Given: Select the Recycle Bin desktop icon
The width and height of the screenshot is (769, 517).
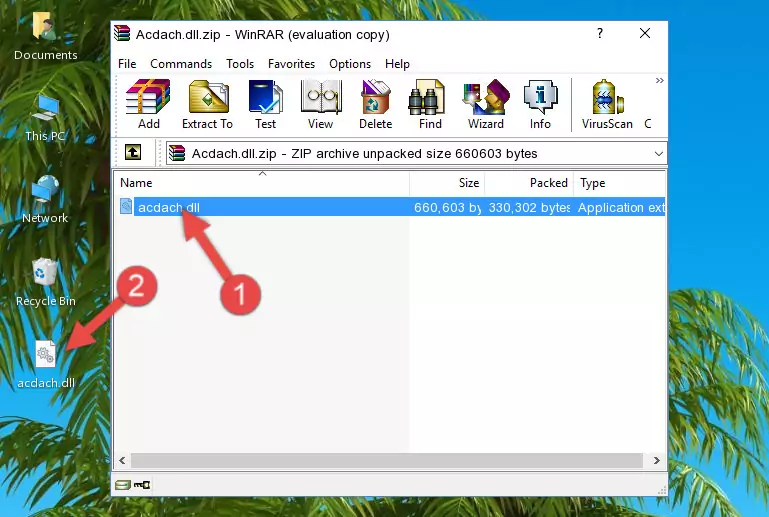Looking at the screenshot, I should (45, 282).
